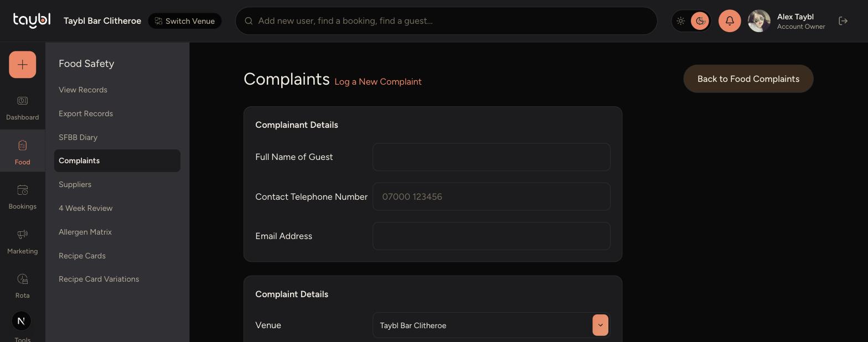This screenshot has width=868, height=342.
Task: Click the Log a New Complaint link
Action: pos(378,81)
